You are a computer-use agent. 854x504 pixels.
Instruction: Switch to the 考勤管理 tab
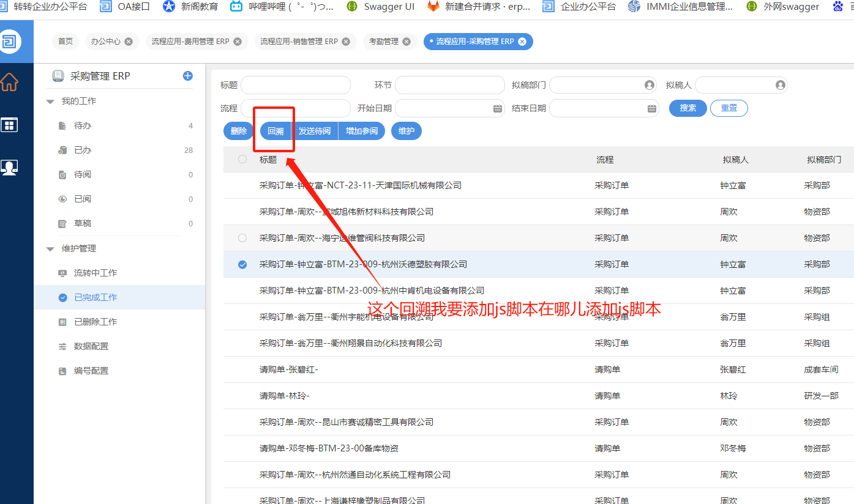pos(384,42)
